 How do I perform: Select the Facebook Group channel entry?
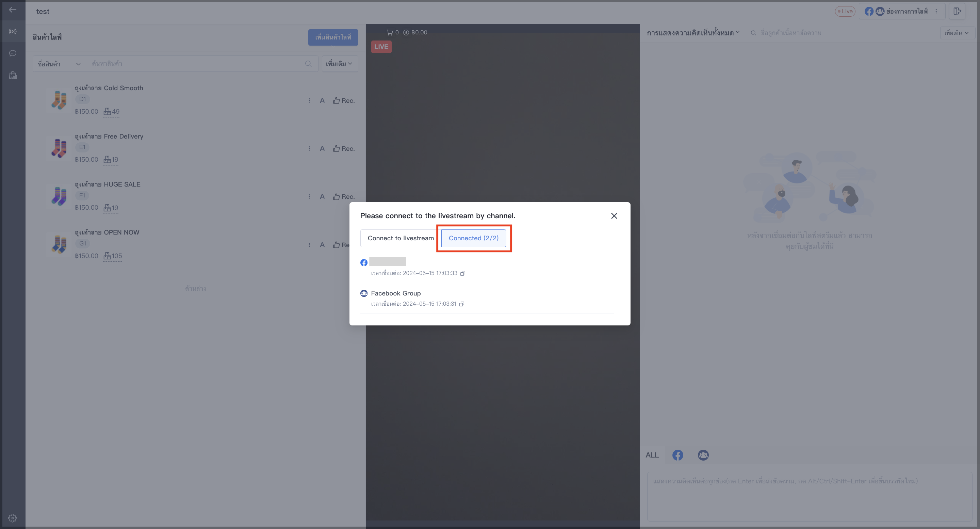click(x=487, y=299)
